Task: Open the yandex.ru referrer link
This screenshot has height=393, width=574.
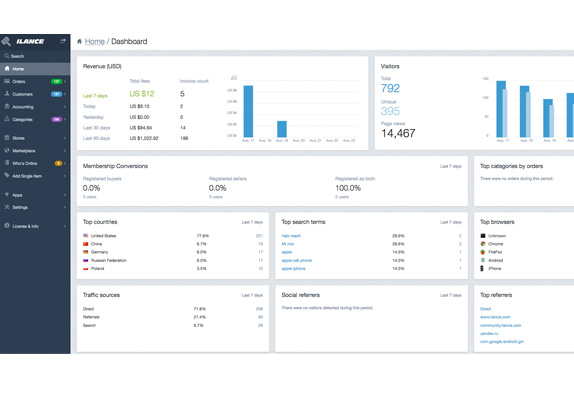Action: point(489,333)
